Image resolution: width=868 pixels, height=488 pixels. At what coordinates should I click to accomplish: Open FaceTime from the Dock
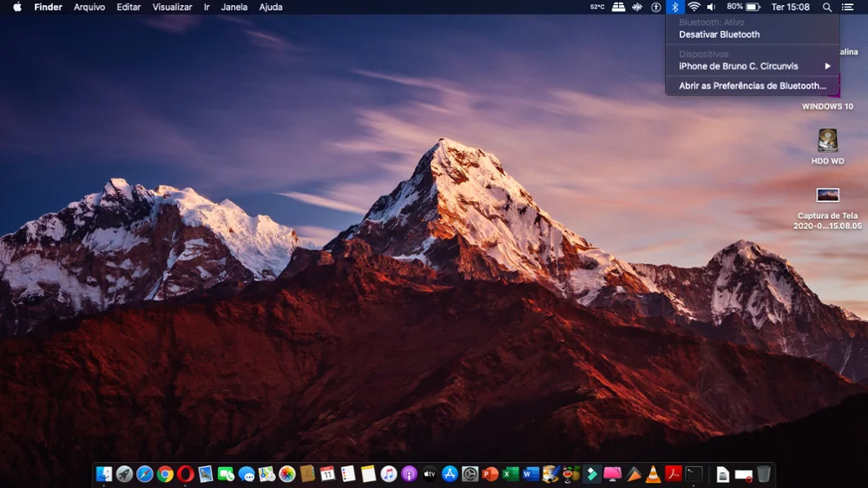(226, 474)
